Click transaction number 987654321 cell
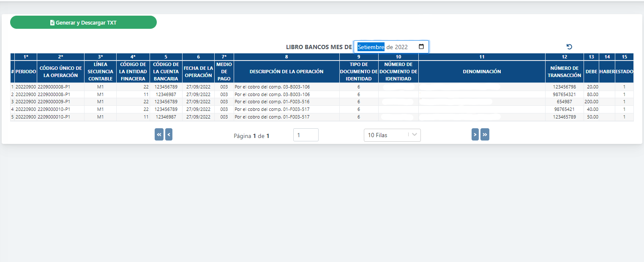This screenshot has height=262, width=644. coord(564,94)
